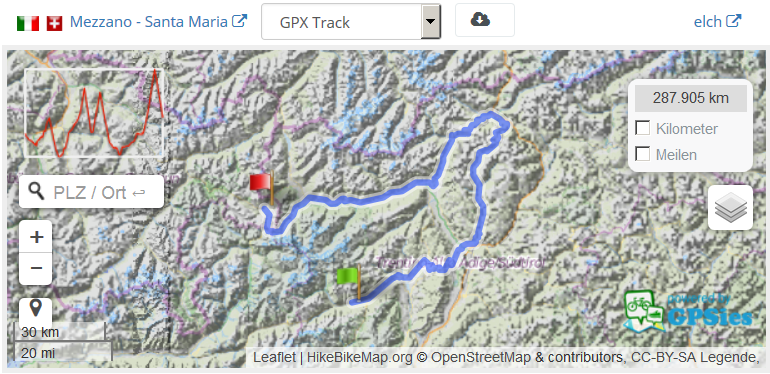This screenshot has height=374, width=770.
Task: Open the GPX Track dropdown arrow
Action: pyautogui.click(x=431, y=22)
